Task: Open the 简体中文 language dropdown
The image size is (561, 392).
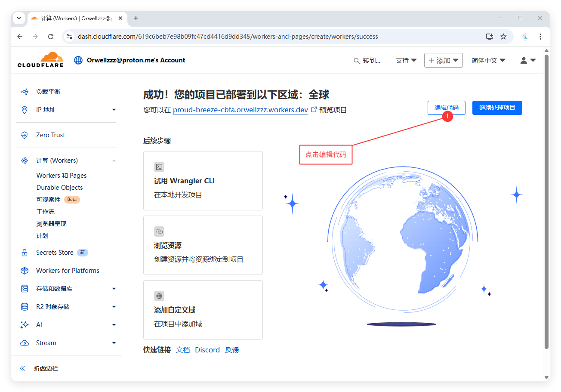Action: (x=488, y=61)
